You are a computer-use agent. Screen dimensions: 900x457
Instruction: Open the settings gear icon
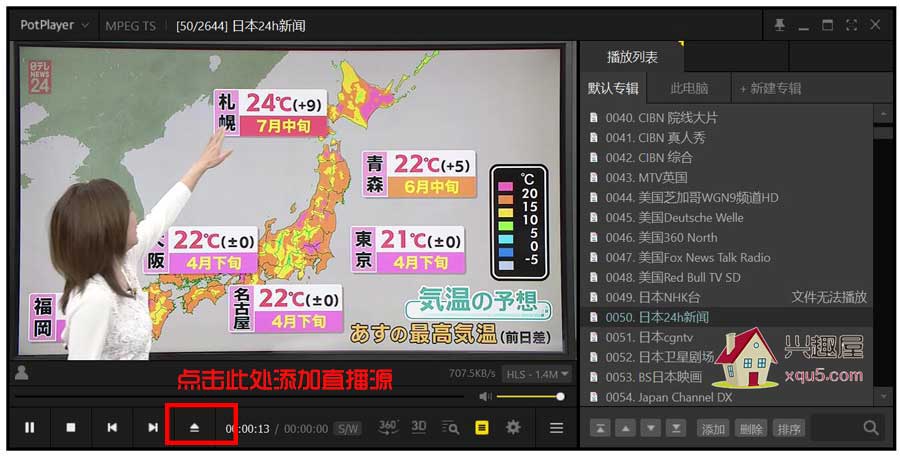point(513,428)
